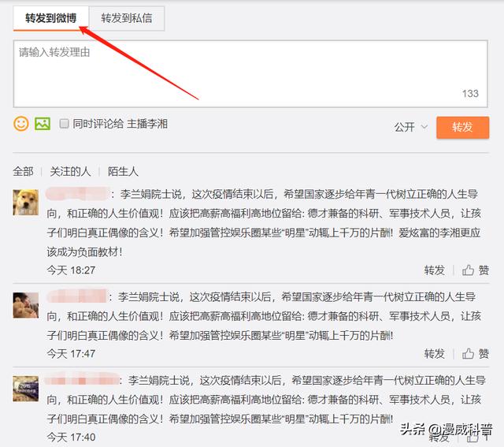The height and width of the screenshot is (447, 504).
Task: Expand the 公开 visibility dropdown
Action: (x=411, y=127)
